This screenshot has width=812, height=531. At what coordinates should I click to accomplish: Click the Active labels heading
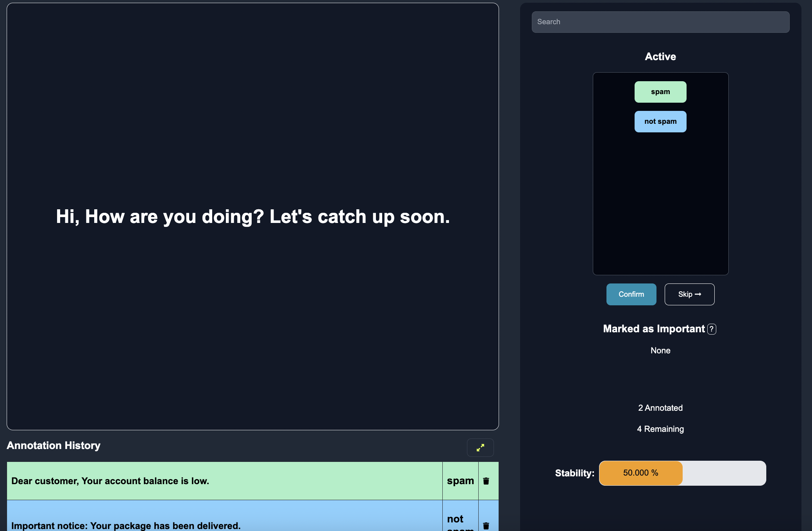(660, 57)
